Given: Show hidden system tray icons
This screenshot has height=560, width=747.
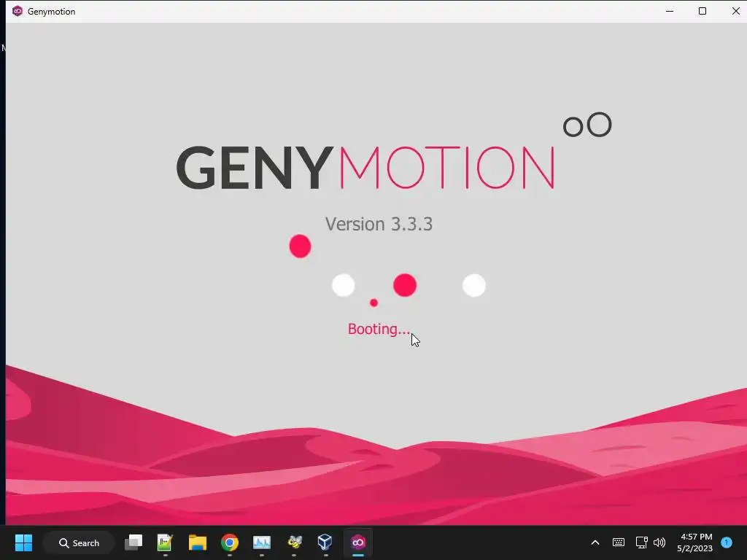Looking at the screenshot, I should click(x=595, y=542).
